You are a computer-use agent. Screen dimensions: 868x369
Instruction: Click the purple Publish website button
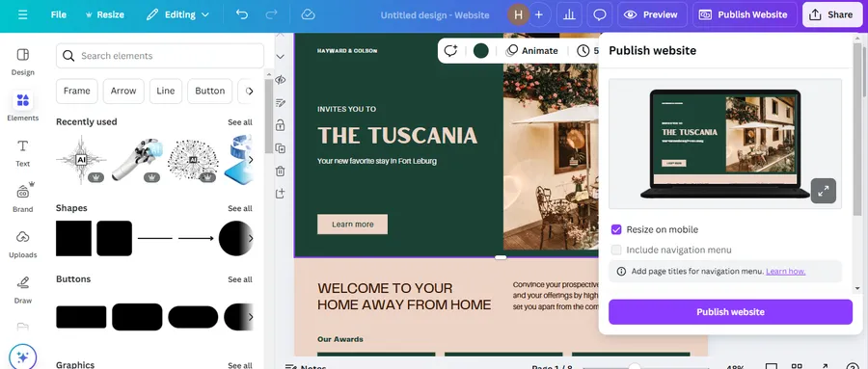731,312
